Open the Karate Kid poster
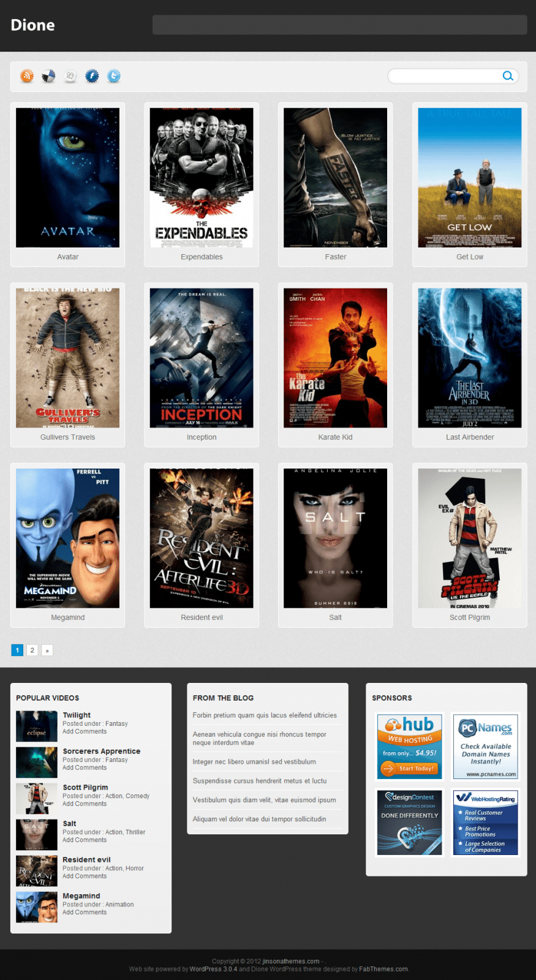536x980 pixels. coord(335,358)
